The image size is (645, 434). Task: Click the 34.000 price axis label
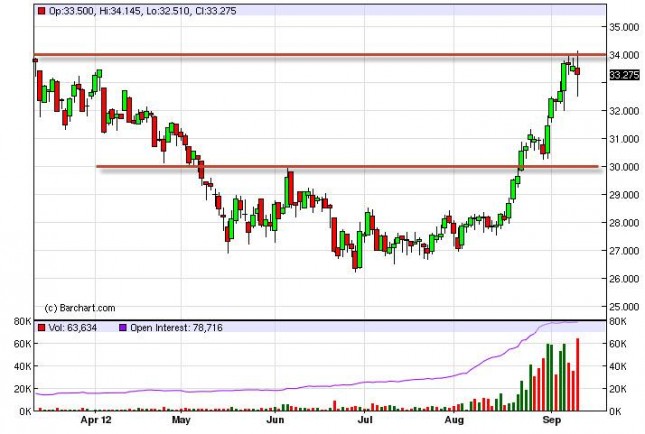point(624,55)
